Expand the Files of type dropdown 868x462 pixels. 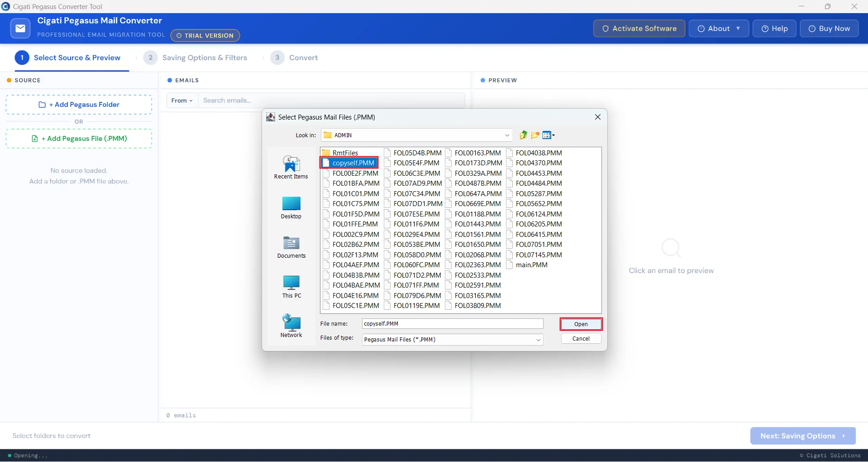(538, 340)
